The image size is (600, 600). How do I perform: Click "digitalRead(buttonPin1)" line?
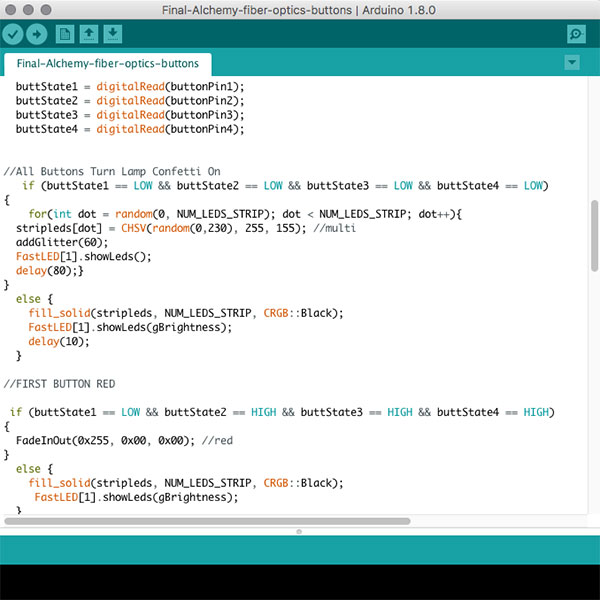click(130, 86)
